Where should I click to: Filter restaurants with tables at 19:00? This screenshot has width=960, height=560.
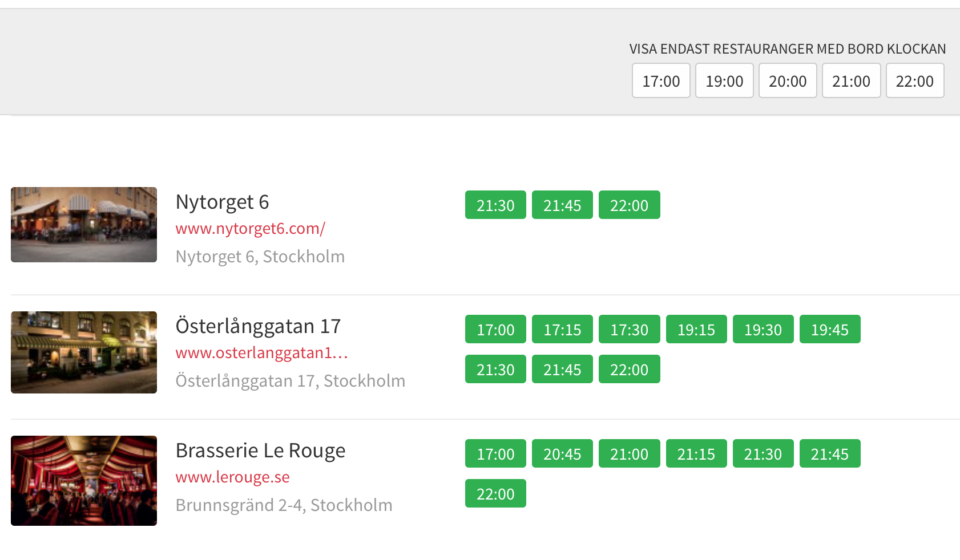point(724,80)
